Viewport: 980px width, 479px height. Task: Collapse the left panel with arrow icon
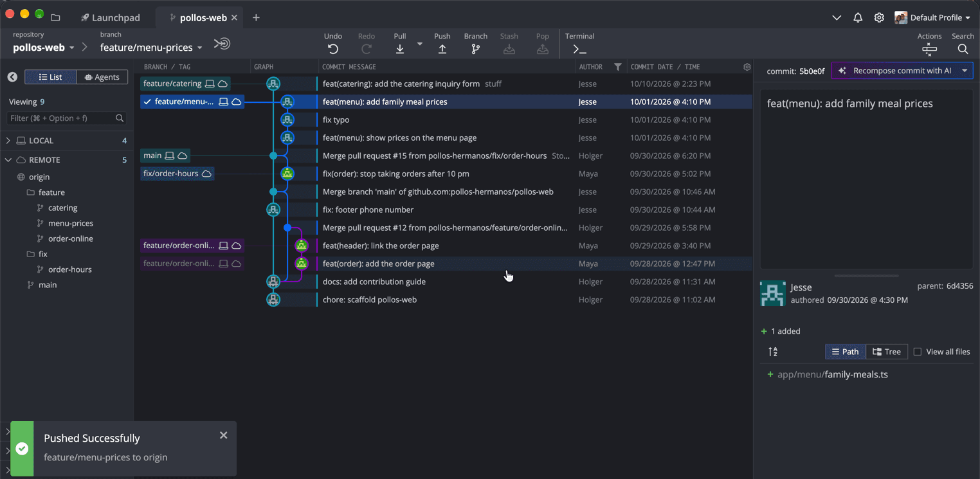click(12, 77)
